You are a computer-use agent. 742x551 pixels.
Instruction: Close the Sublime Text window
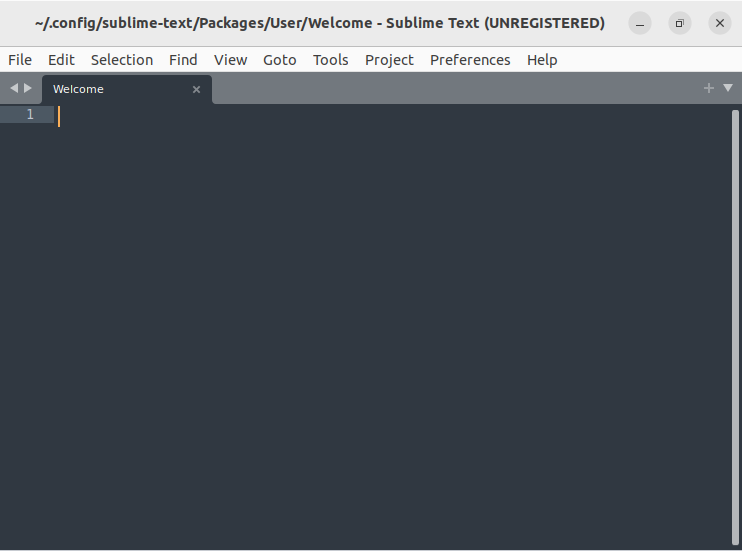click(x=720, y=23)
